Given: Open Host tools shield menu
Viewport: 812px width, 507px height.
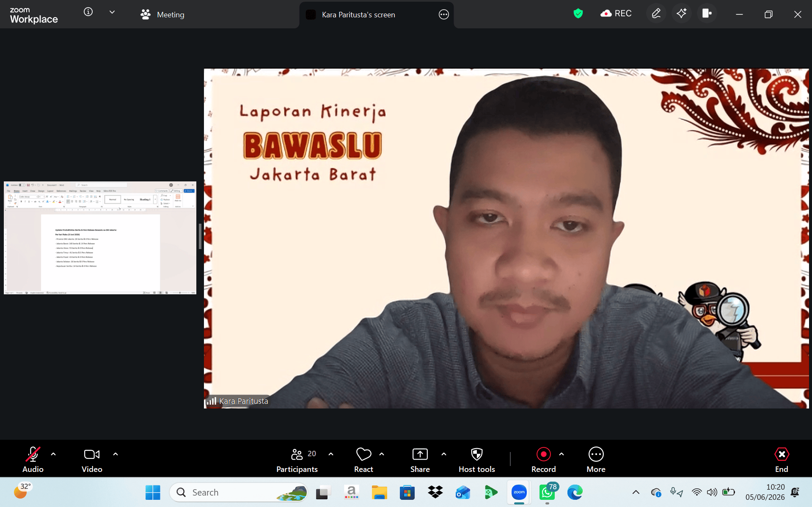Looking at the screenshot, I should tap(477, 460).
